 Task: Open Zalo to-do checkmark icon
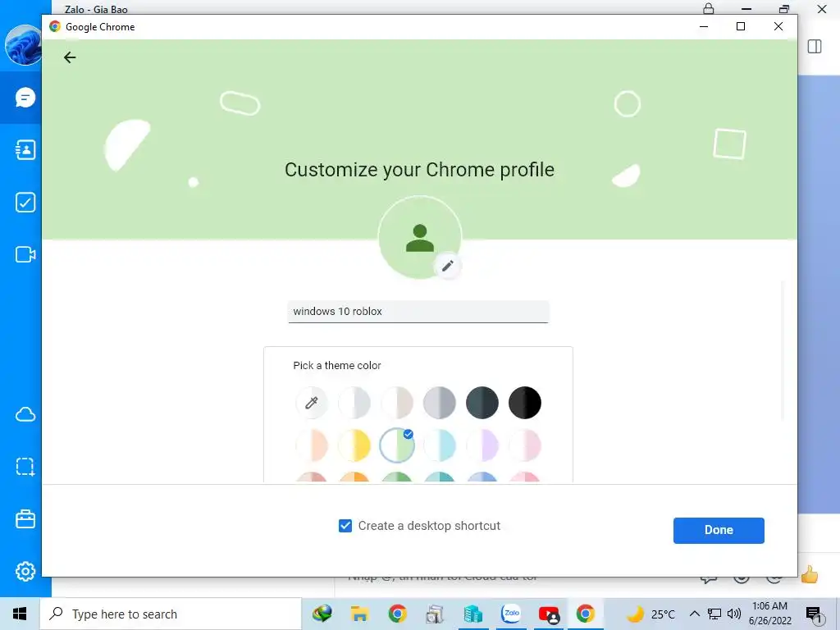(25, 203)
